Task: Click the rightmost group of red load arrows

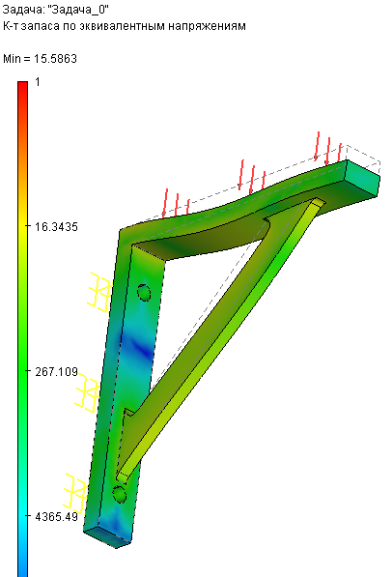Action: (328, 148)
